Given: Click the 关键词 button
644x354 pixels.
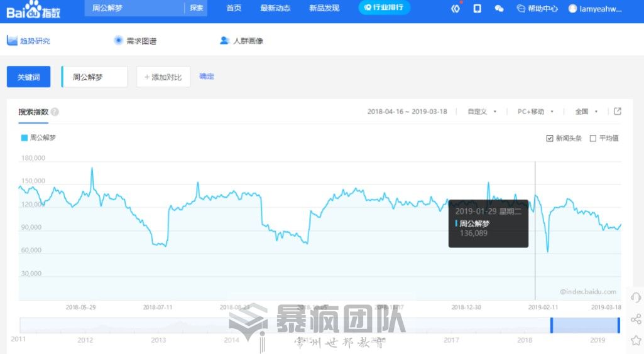Looking at the screenshot, I should 28,77.
